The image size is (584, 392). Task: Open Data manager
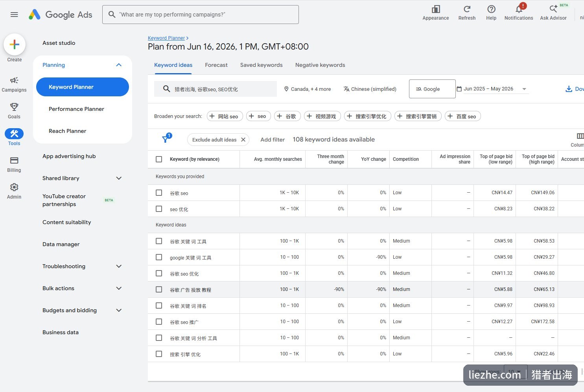click(61, 244)
